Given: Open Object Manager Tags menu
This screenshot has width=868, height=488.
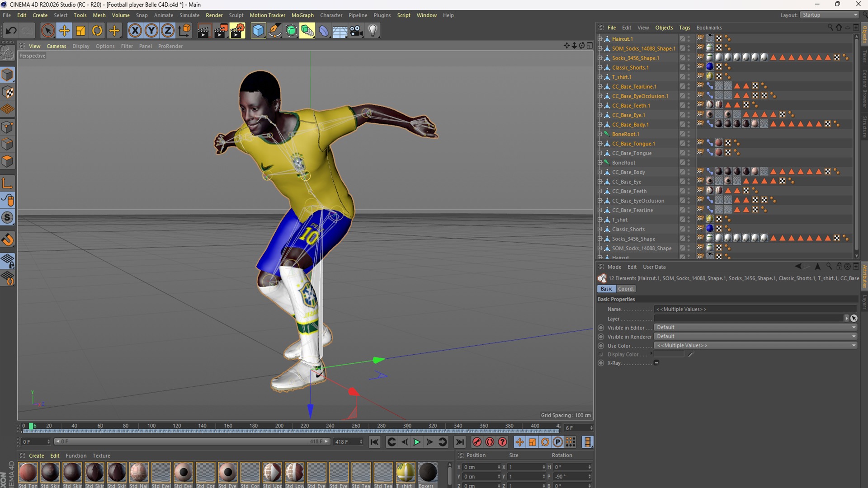Looking at the screenshot, I should tap(684, 28).
